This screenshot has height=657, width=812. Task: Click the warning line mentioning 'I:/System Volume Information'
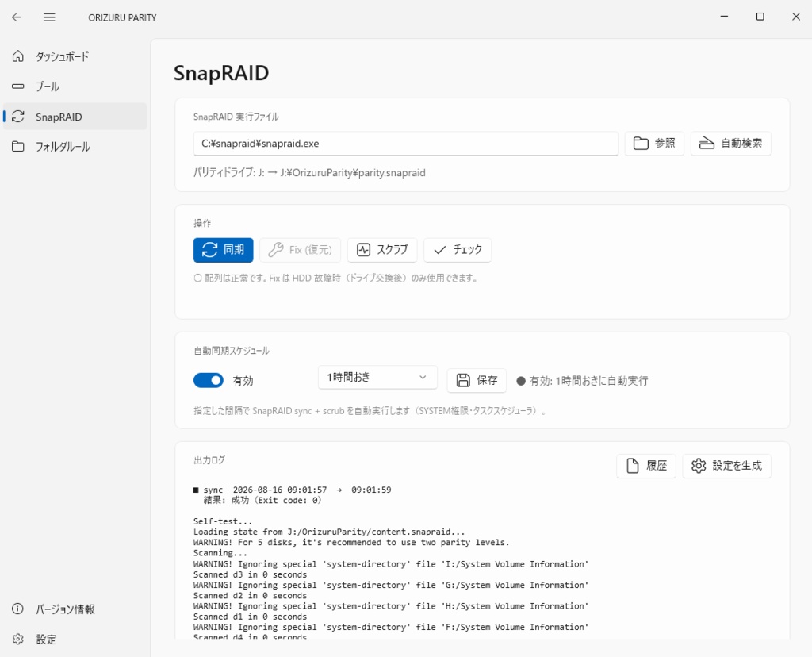[391, 563]
